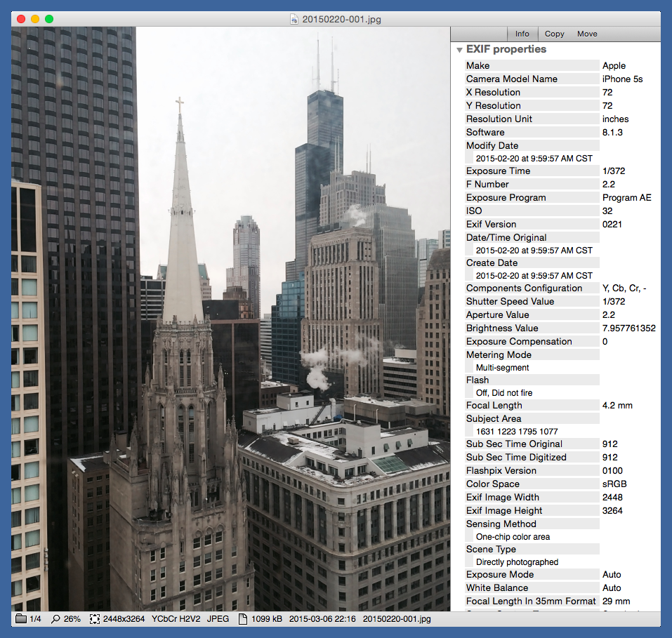Click the file size document icon
This screenshot has height=638, width=672.
pyautogui.click(x=243, y=619)
